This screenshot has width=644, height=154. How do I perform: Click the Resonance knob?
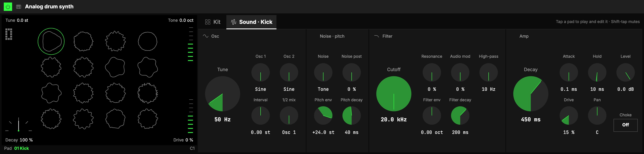point(432,72)
